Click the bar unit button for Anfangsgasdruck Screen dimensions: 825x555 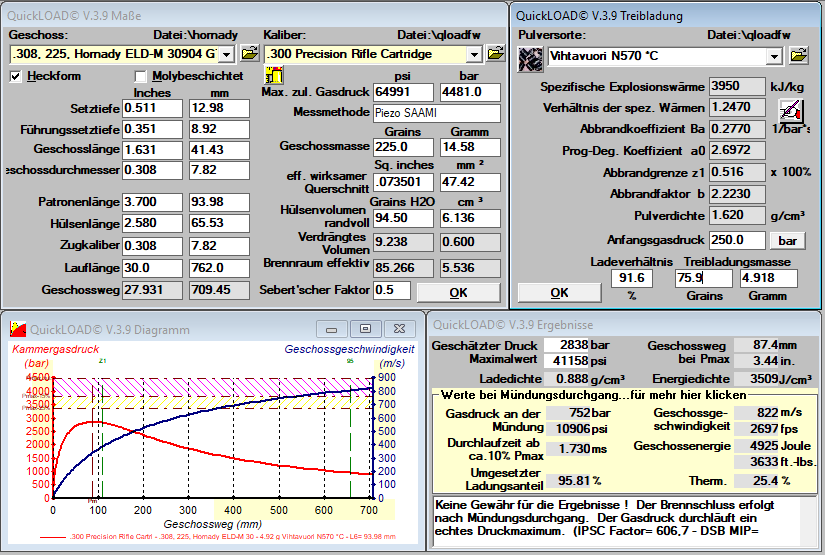[787, 240]
